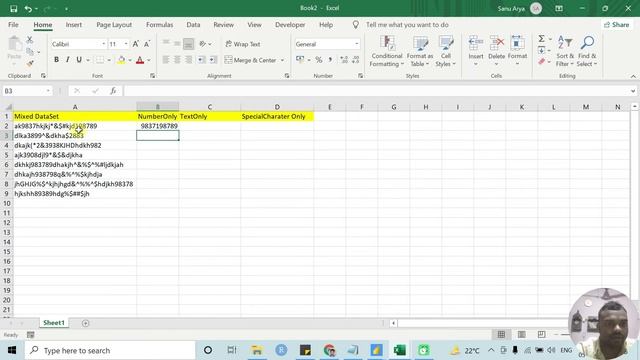
Task: Open the Formulas tab
Action: 160,25
